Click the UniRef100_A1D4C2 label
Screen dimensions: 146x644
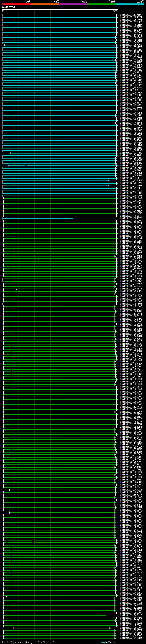click(x=131, y=382)
